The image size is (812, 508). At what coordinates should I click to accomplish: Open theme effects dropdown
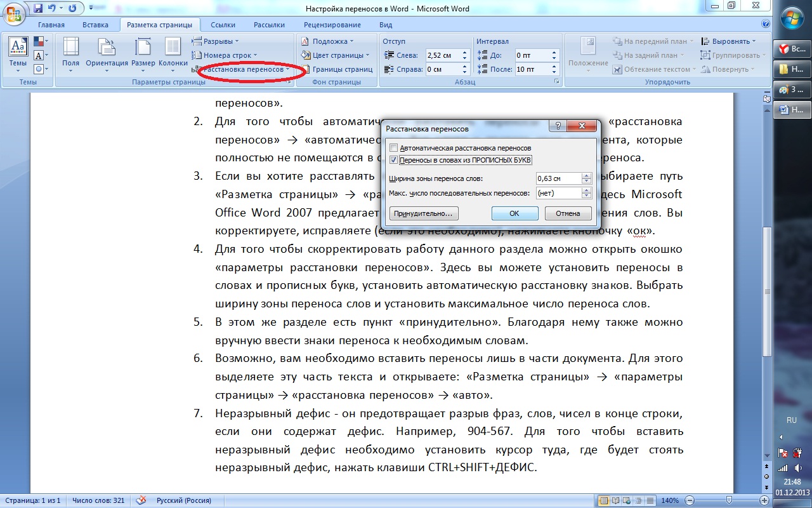pyautogui.click(x=41, y=69)
